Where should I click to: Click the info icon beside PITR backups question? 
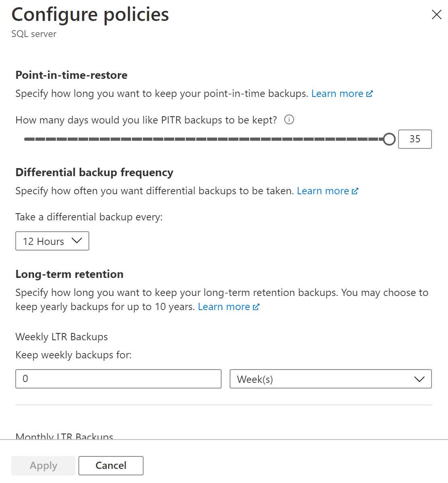[x=289, y=119]
